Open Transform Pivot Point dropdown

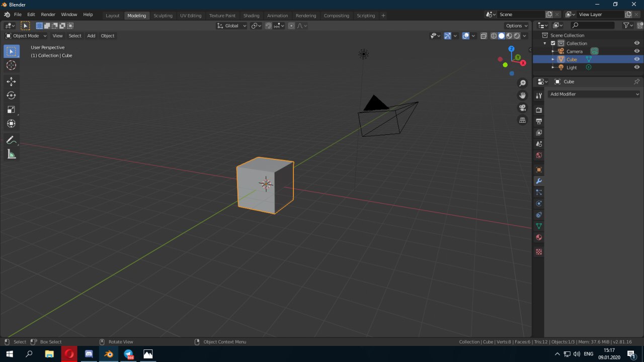(256, 26)
